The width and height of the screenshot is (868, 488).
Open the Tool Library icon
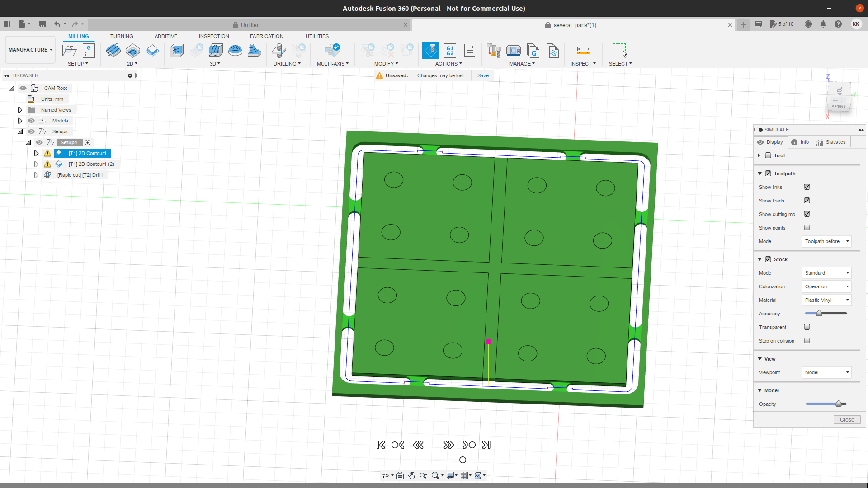[x=494, y=51]
